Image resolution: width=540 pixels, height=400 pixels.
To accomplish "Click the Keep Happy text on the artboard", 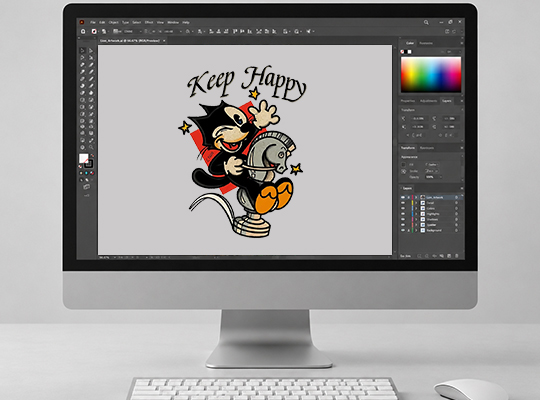I will tap(247, 84).
